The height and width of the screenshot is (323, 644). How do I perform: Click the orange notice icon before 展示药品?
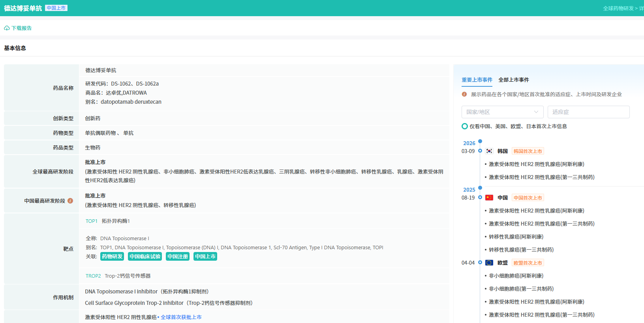pyautogui.click(x=464, y=94)
